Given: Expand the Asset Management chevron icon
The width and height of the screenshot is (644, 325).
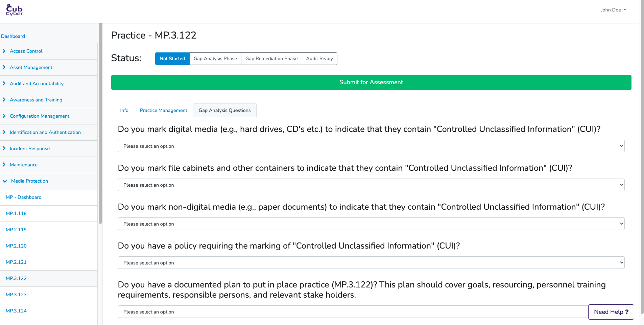Looking at the screenshot, I should click(x=4, y=67).
